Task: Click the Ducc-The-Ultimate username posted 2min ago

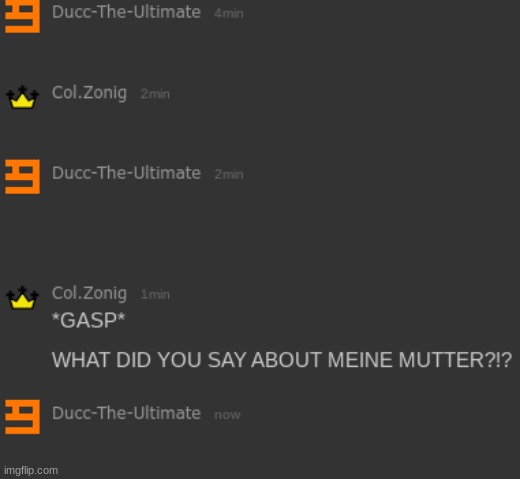Action: [x=126, y=173]
